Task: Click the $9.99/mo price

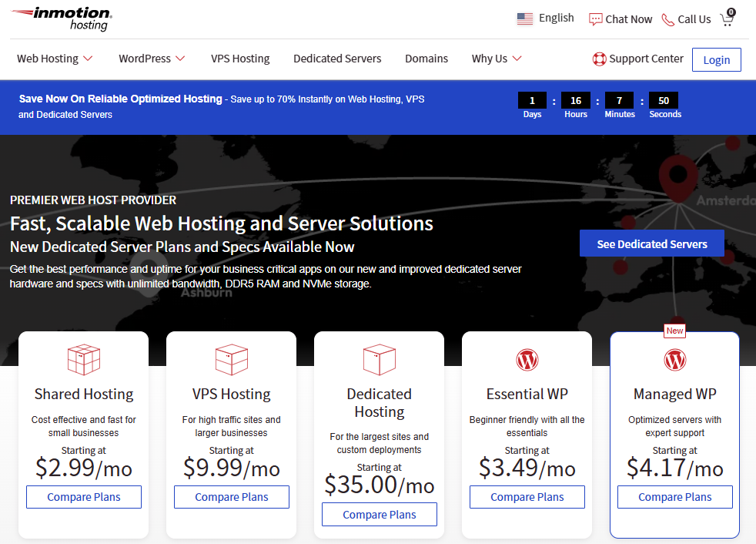Action: [232, 468]
